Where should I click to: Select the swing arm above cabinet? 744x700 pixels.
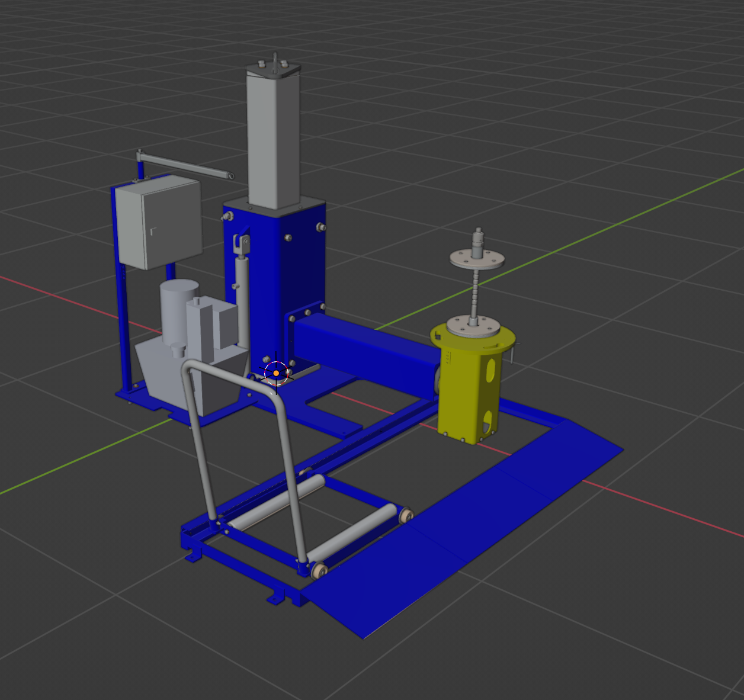click(x=184, y=165)
